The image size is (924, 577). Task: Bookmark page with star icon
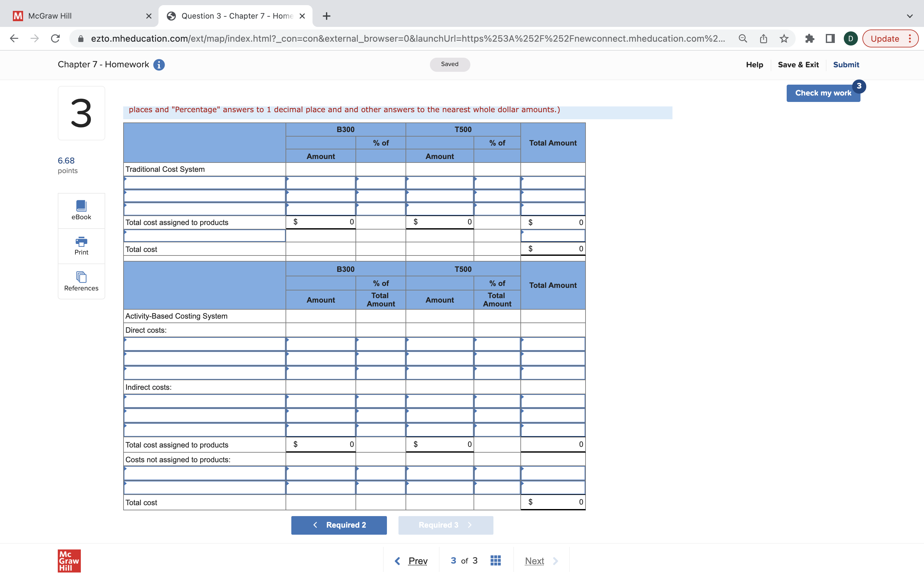pyautogui.click(x=784, y=38)
